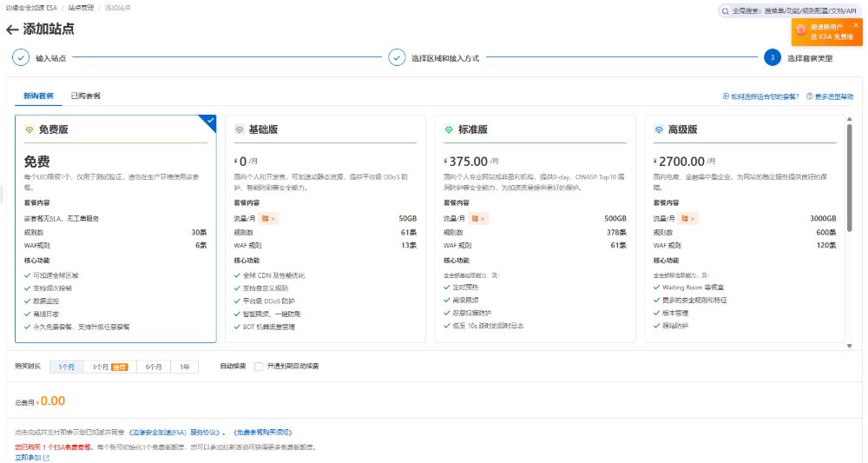Expand traffic details tag in 标准版 card

coord(479,218)
